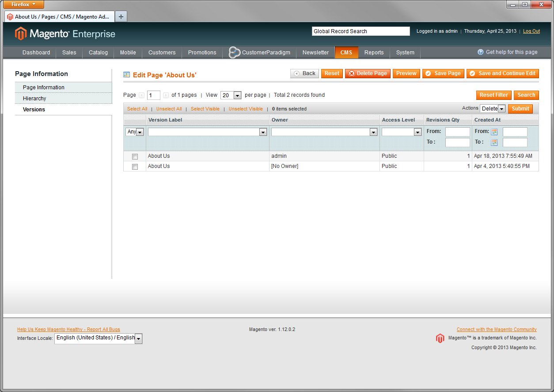Click the Magento Enterprise logo

tap(65, 34)
